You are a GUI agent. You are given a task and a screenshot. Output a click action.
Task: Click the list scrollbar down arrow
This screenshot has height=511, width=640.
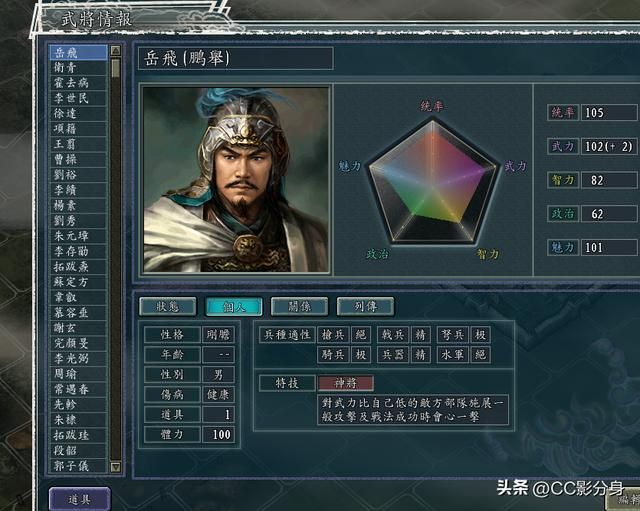tap(116, 467)
